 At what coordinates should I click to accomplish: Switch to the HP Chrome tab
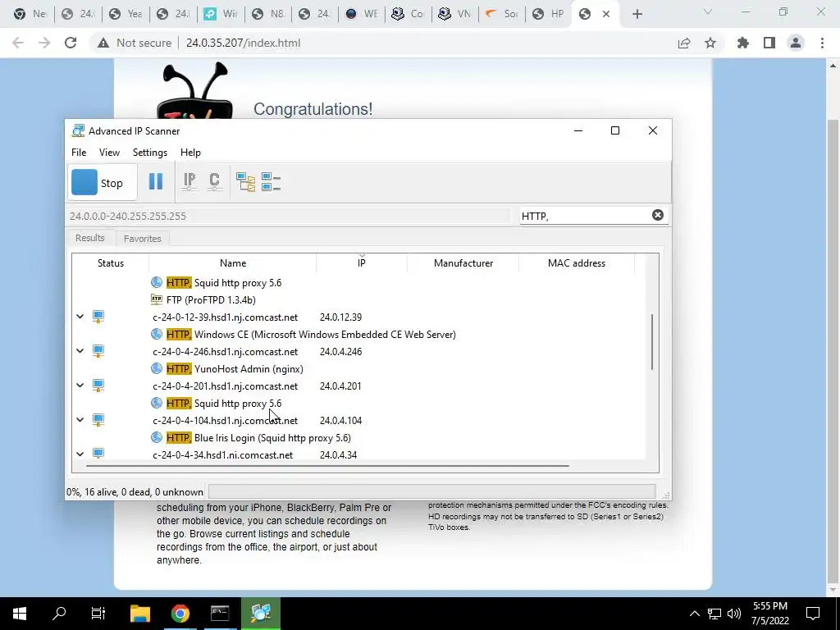pyautogui.click(x=548, y=14)
